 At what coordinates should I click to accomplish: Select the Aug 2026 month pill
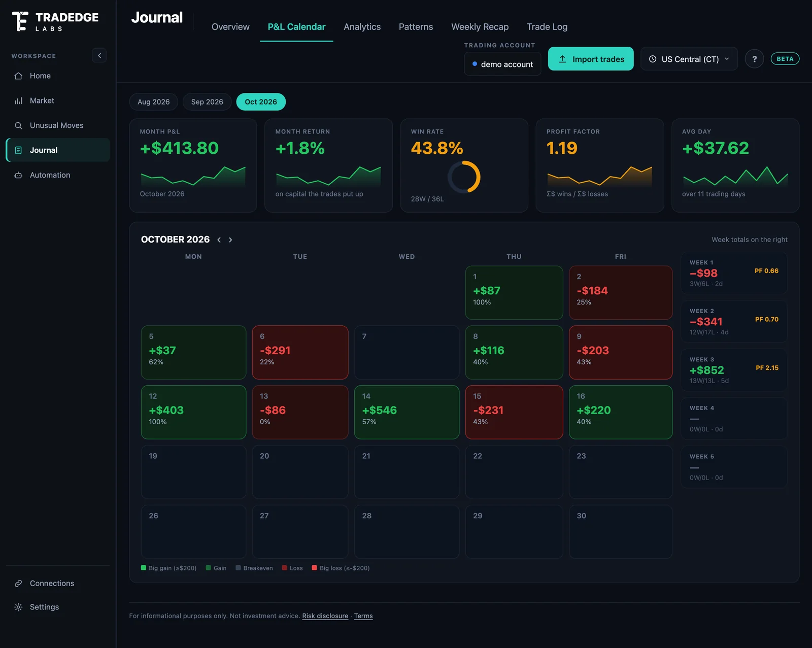click(x=153, y=102)
